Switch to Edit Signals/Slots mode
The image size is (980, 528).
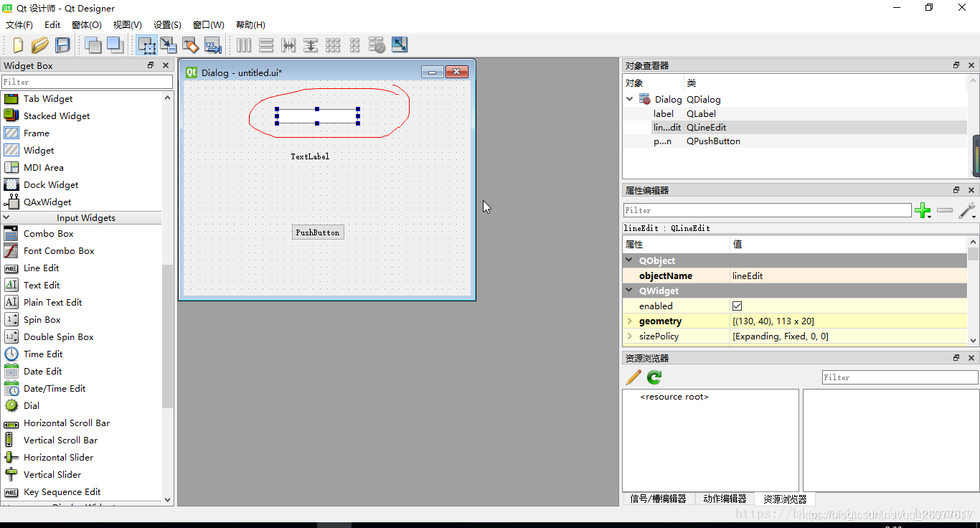pos(169,44)
